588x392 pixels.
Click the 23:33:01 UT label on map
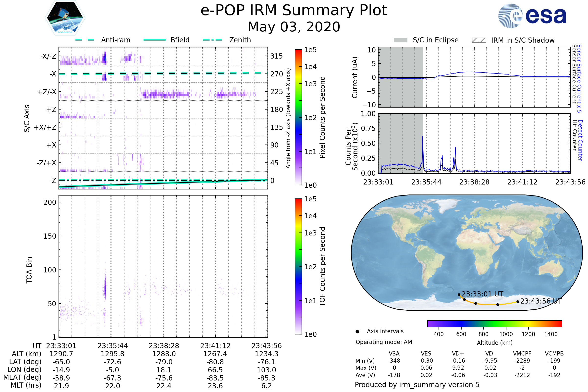pos(482,294)
